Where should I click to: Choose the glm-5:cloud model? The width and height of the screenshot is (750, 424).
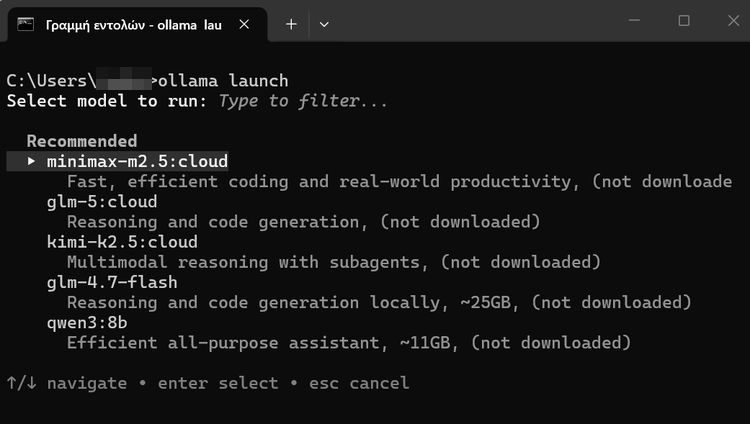click(x=102, y=201)
